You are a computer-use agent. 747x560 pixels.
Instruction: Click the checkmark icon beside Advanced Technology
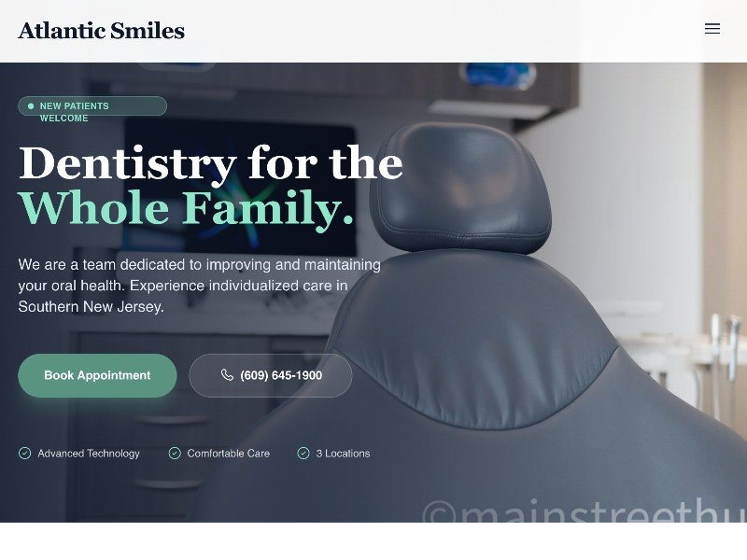(25, 453)
